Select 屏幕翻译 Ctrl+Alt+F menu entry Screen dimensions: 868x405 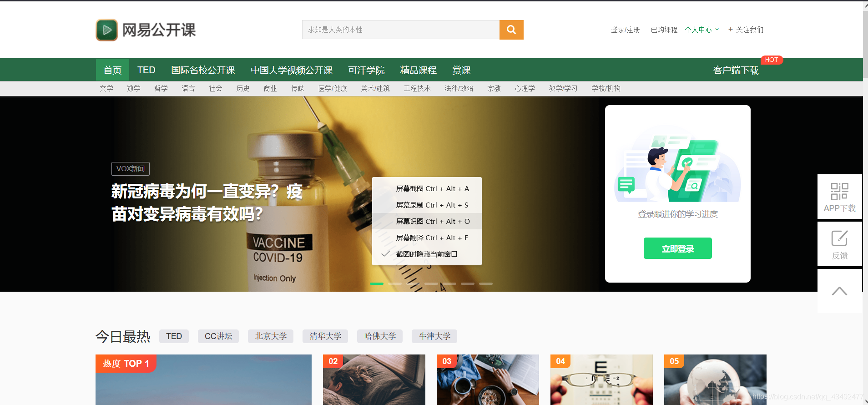coord(427,238)
